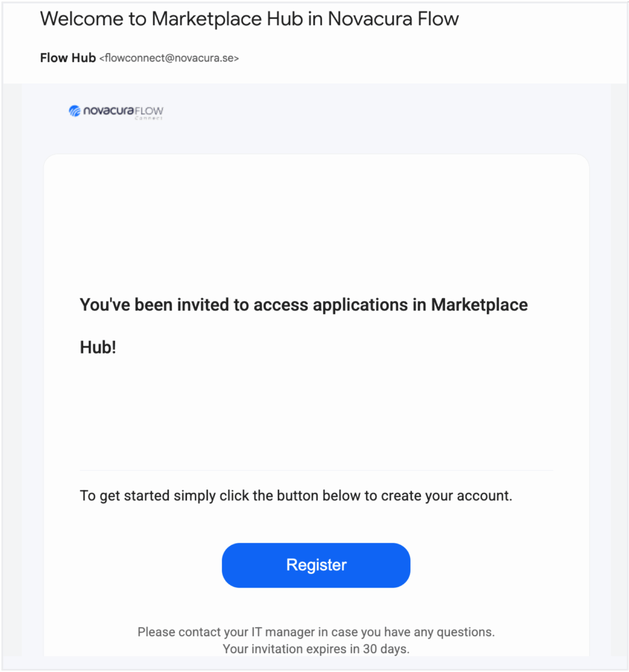Click the word "Marketplace" in the bold heading
Viewport: 629px width, 672px height.
(479, 304)
